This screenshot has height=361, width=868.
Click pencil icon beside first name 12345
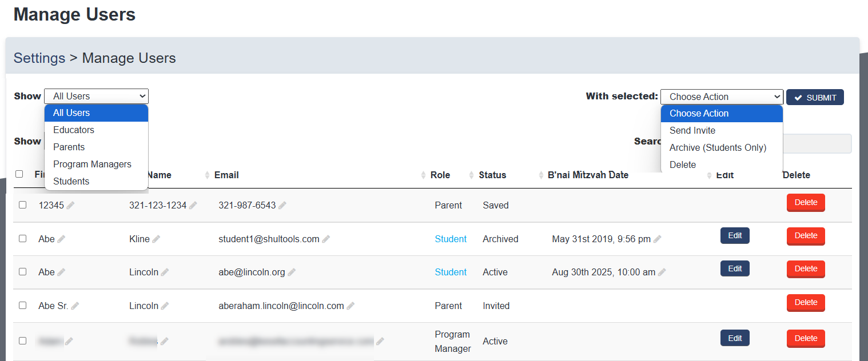[70, 206]
